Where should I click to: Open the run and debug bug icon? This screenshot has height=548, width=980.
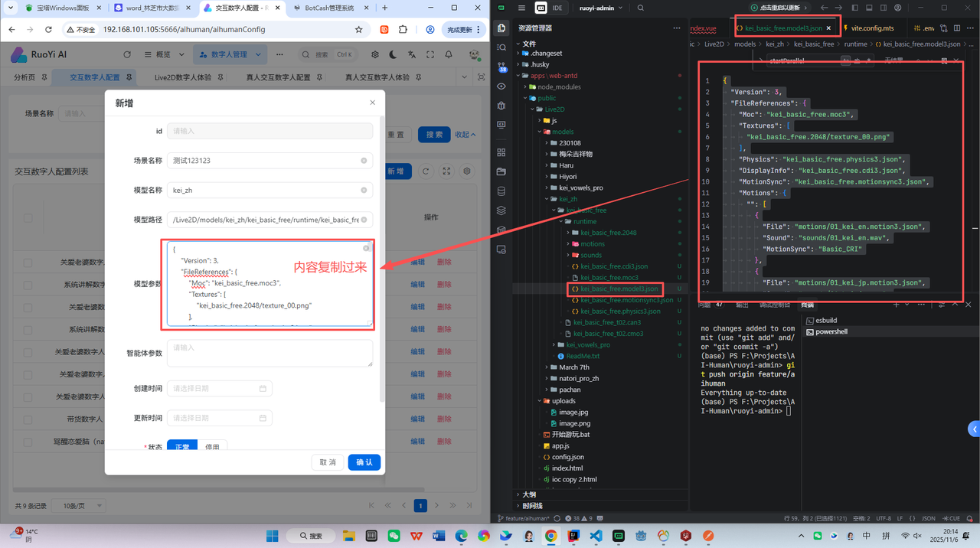click(501, 106)
